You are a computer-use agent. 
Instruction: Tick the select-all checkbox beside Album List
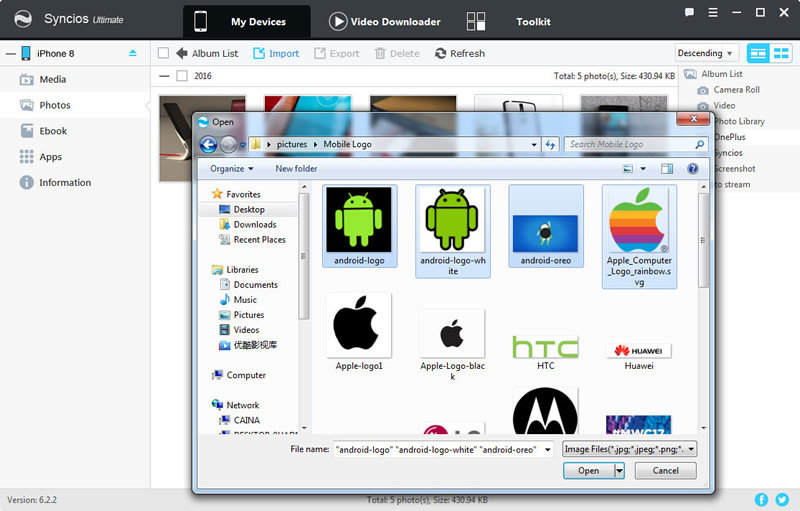[163, 53]
